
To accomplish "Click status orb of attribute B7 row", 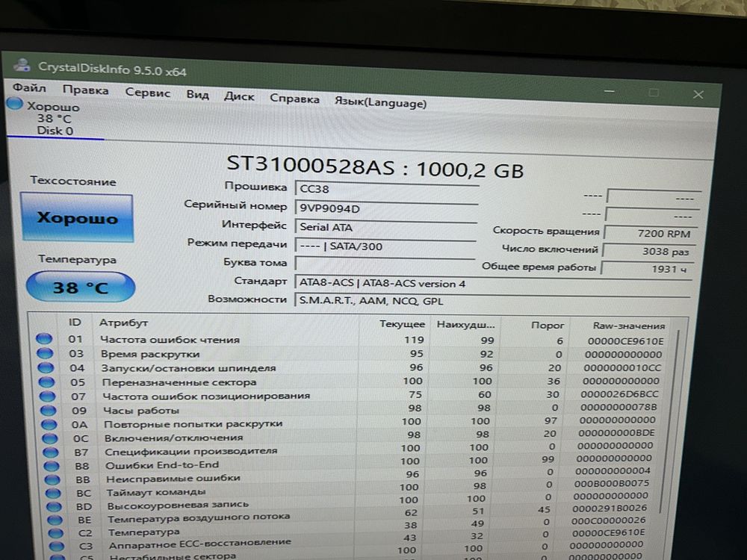I will click(x=51, y=452).
